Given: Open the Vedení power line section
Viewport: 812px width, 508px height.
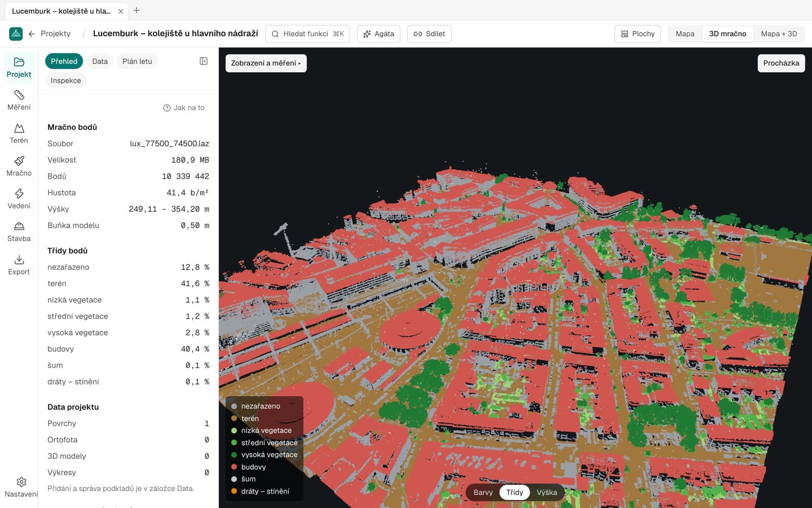Looking at the screenshot, I should pos(19,199).
